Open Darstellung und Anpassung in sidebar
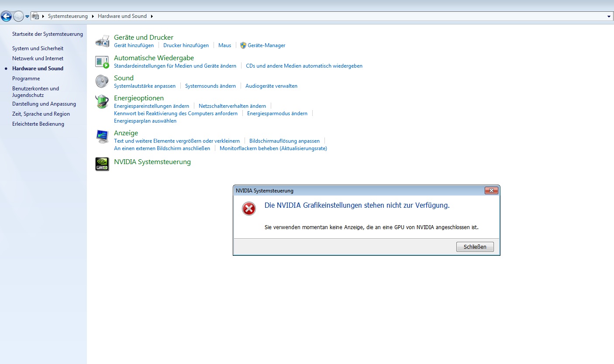 [x=44, y=104]
